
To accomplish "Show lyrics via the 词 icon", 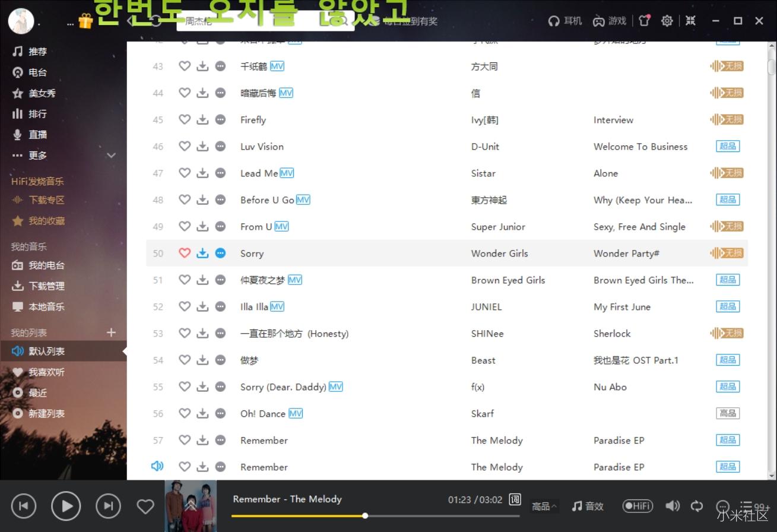I will pyautogui.click(x=514, y=500).
